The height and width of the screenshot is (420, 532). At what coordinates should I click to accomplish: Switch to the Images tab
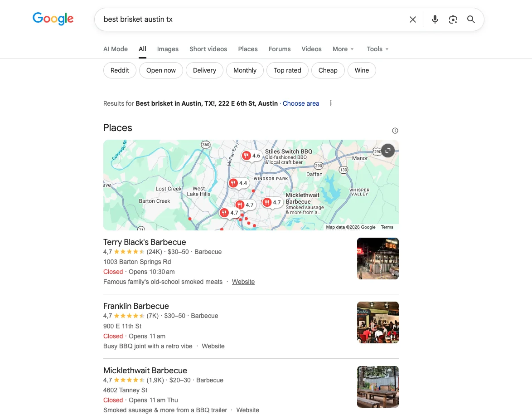coord(168,49)
